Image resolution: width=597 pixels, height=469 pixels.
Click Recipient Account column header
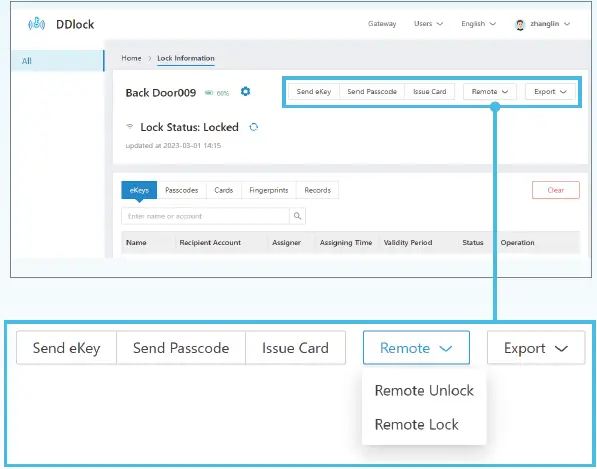pos(210,242)
